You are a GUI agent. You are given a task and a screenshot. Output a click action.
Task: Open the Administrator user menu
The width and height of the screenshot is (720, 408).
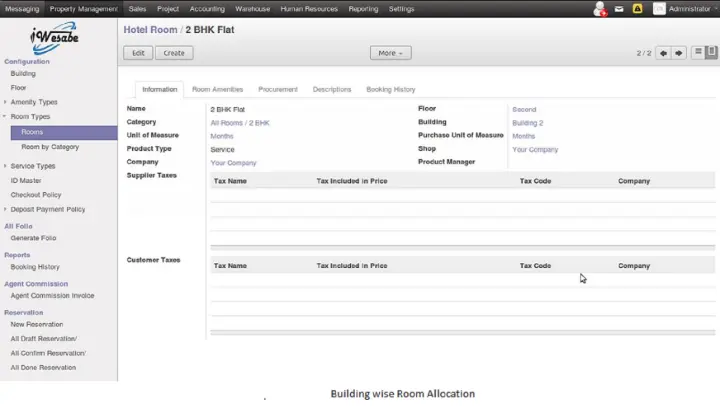click(688, 9)
